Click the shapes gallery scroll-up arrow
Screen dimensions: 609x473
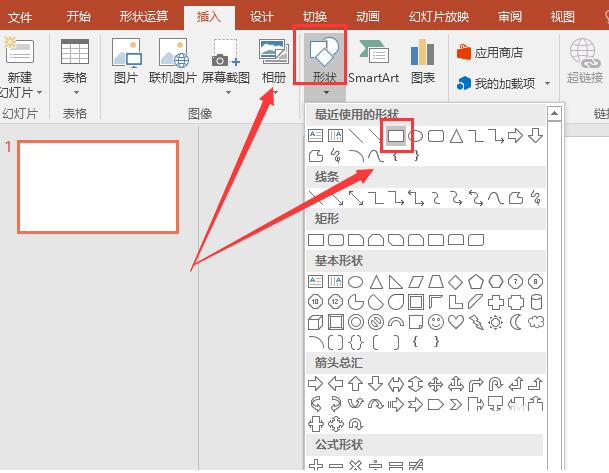tap(554, 113)
